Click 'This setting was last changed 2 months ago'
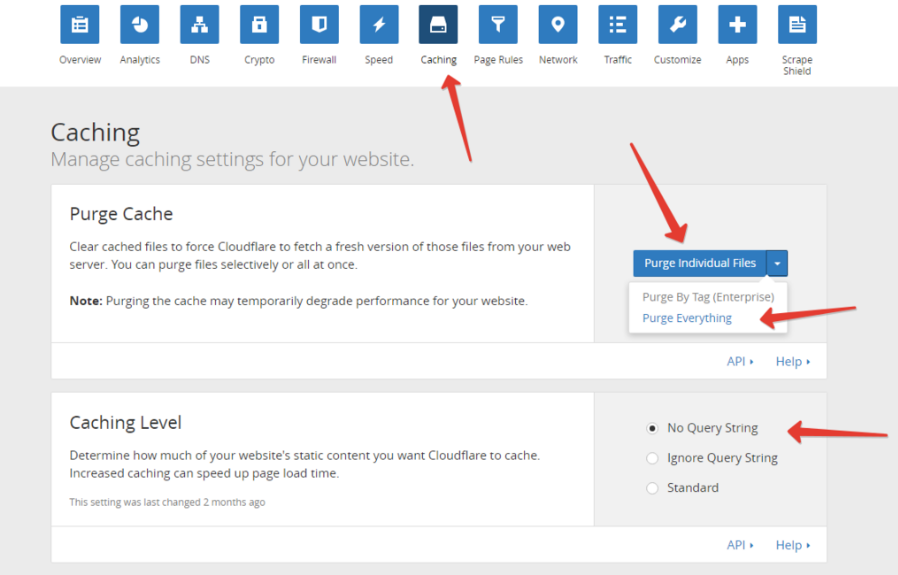The height and width of the screenshot is (575, 898). tap(167, 502)
